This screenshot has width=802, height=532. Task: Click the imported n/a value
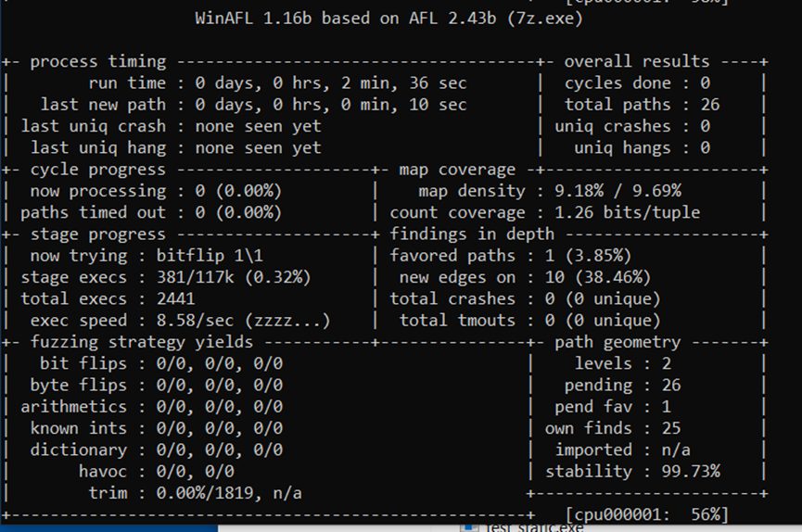[676, 450]
